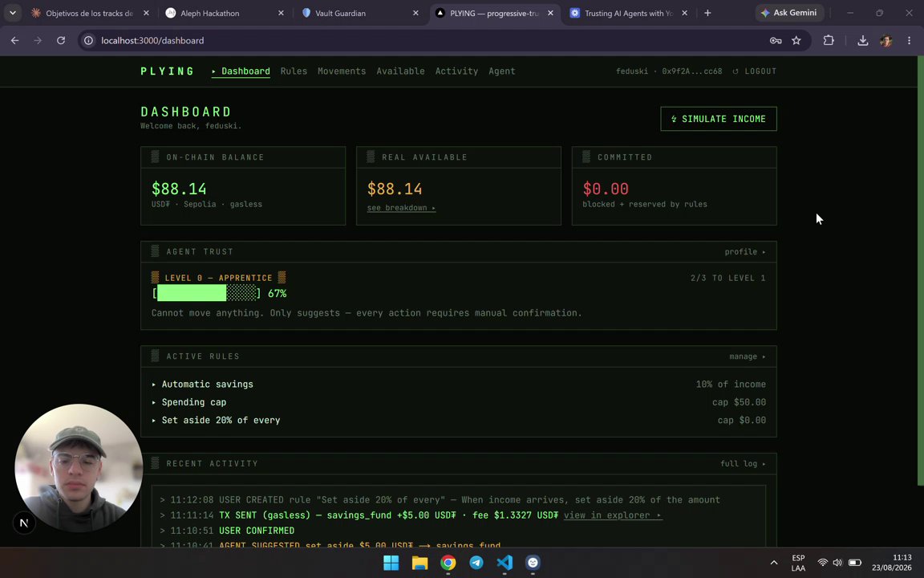Switch to the Objetivos de los tracks tab
Image resolution: width=924 pixels, height=578 pixels.
pyautogui.click(x=90, y=13)
